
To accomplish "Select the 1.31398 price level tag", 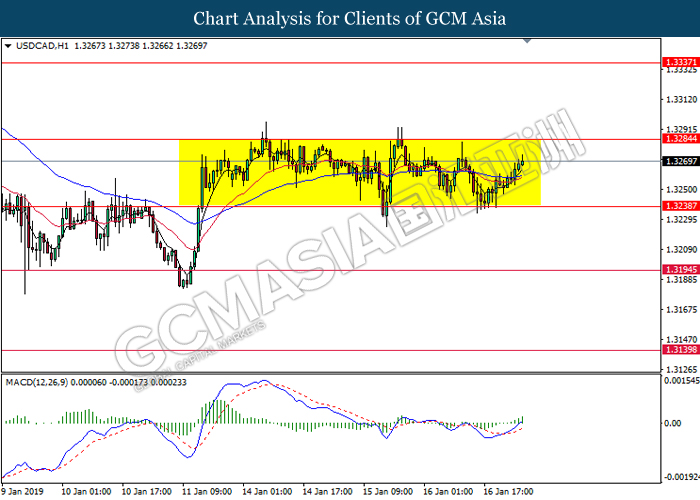I will [x=681, y=351].
